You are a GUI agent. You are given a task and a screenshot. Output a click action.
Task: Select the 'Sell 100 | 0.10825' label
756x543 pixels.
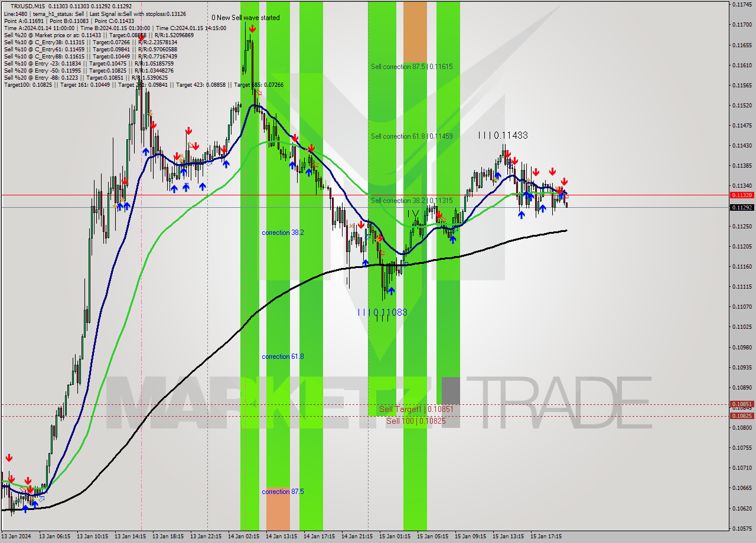pyautogui.click(x=416, y=421)
